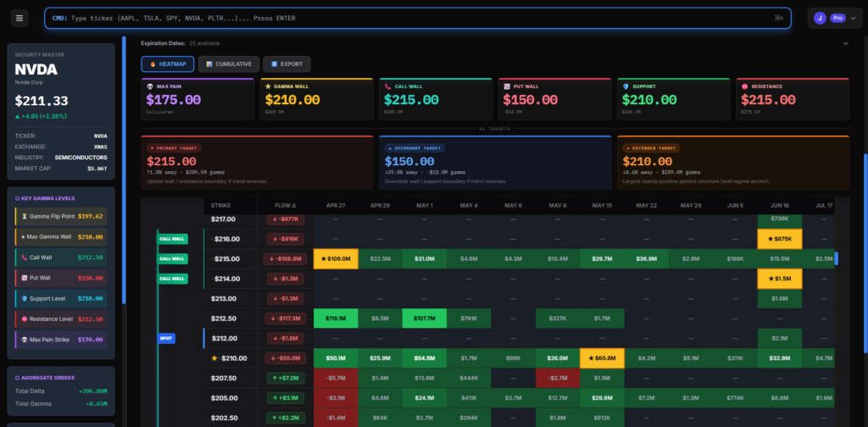
Task: Click the chart icon in Put Wall level row
Action: click(24, 278)
